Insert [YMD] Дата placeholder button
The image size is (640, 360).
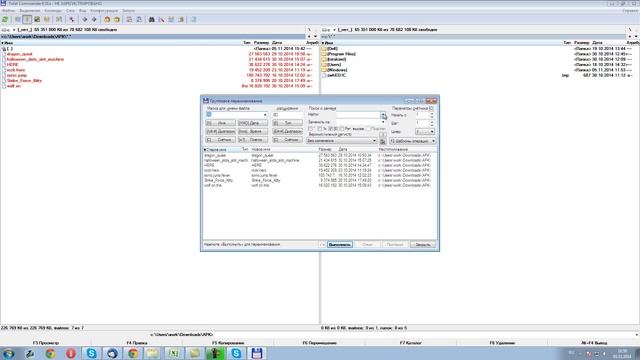pos(253,123)
